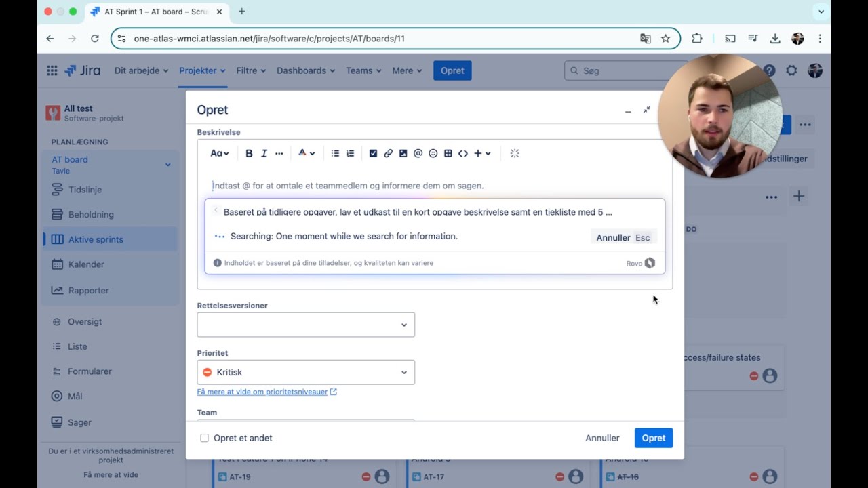Select Aktive sprints in sidebar

[111, 239]
